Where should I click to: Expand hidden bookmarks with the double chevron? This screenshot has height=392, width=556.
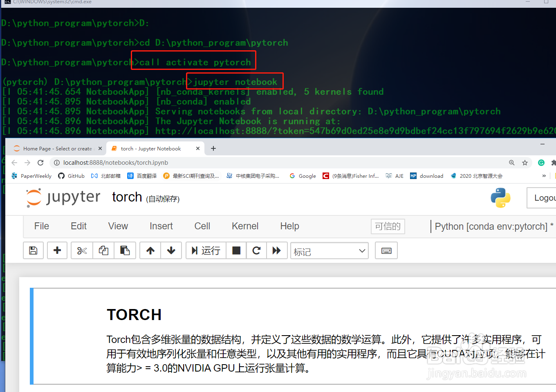pos(544,176)
